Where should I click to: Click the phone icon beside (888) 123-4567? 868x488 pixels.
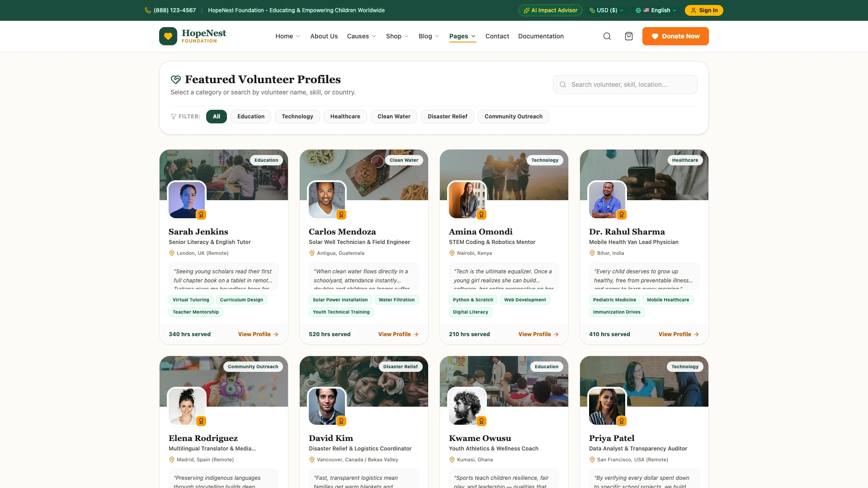[148, 10]
